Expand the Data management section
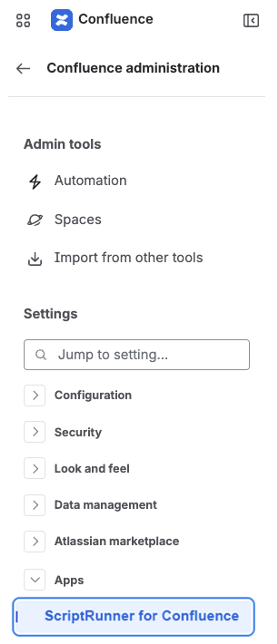This screenshot has height=644, width=277. [x=34, y=505]
